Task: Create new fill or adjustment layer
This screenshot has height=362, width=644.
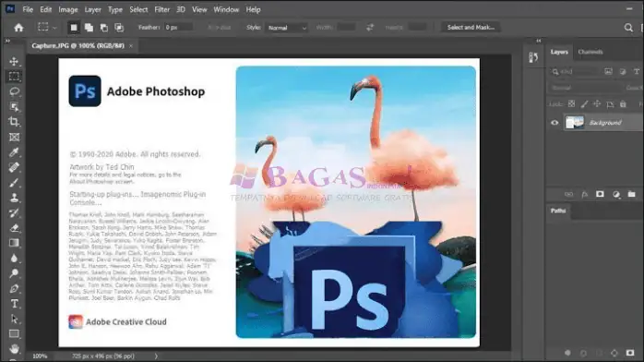Action: tap(616, 194)
